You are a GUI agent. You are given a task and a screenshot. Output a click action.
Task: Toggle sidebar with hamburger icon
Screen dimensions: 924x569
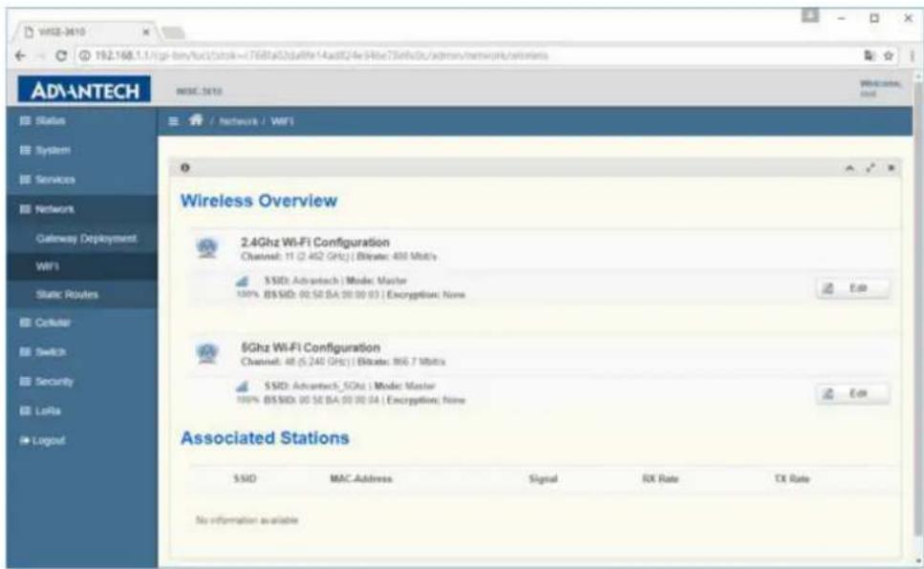click(x=173, y=121)
